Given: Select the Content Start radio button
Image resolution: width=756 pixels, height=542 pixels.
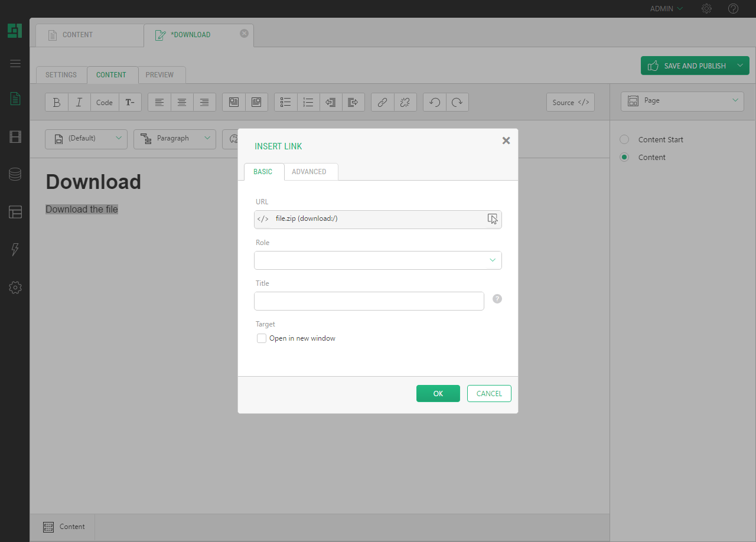Looking at the screenshot, I should [624, 139].
